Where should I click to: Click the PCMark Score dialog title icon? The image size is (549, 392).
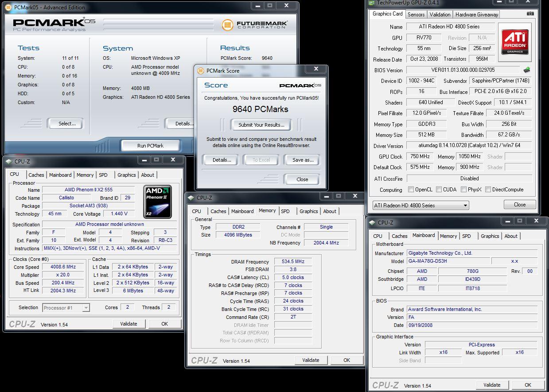[201, 70]
